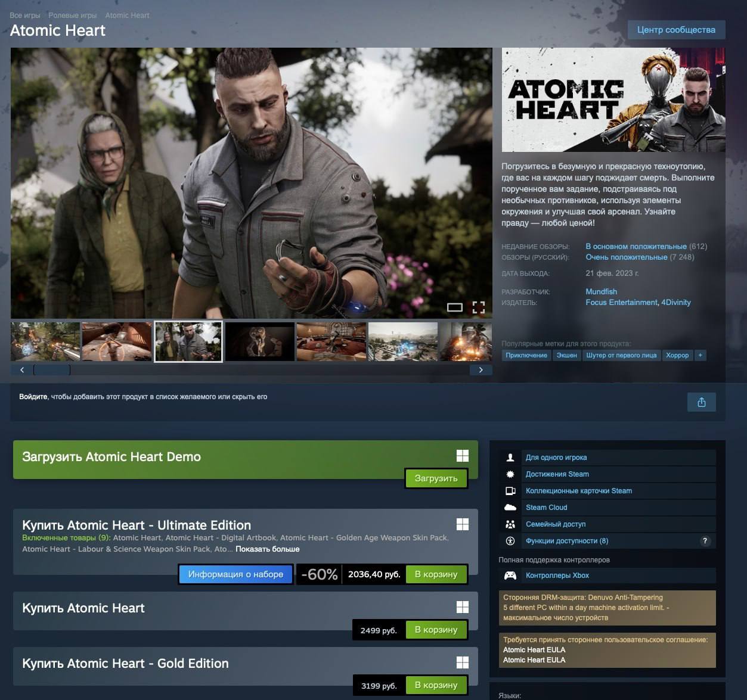Click the left arrow of thumbnail strip
The height and width of the screenshot is (700, 747).
pos(22,370)
